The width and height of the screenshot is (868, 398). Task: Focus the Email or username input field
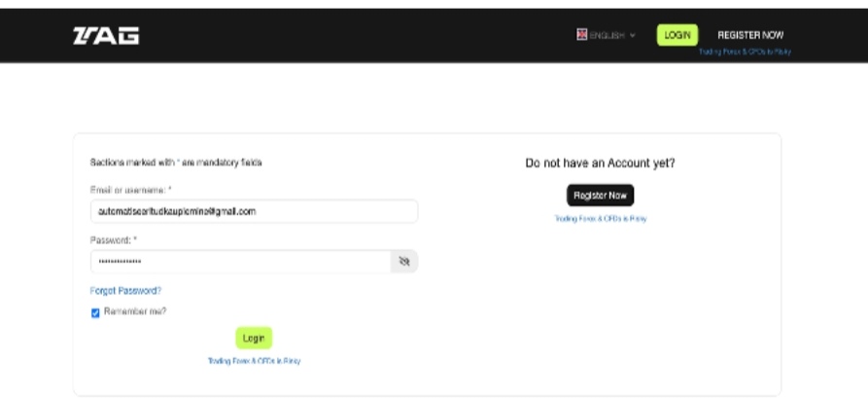point(254,211)
